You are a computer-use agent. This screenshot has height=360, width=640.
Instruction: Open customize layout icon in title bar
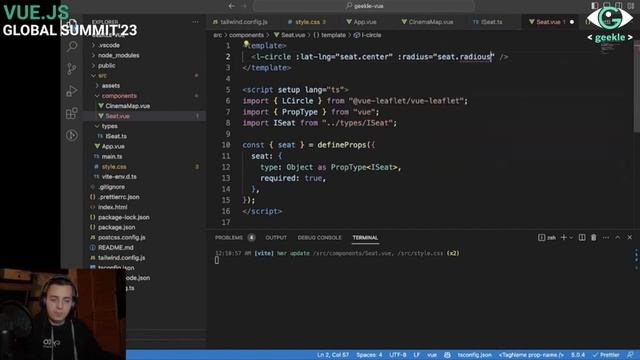click(x=631, y=6)
